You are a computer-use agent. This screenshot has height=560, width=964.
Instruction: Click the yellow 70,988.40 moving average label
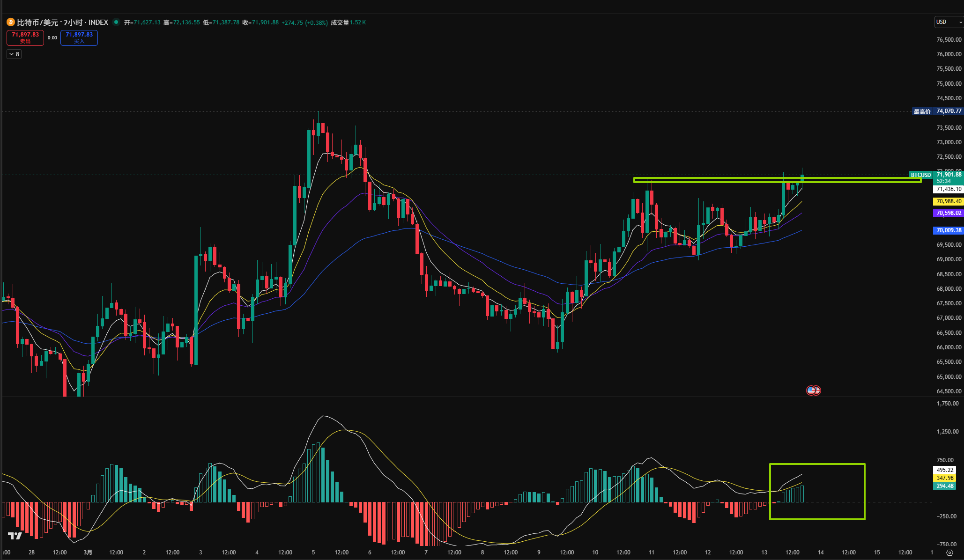click(949, 201)
